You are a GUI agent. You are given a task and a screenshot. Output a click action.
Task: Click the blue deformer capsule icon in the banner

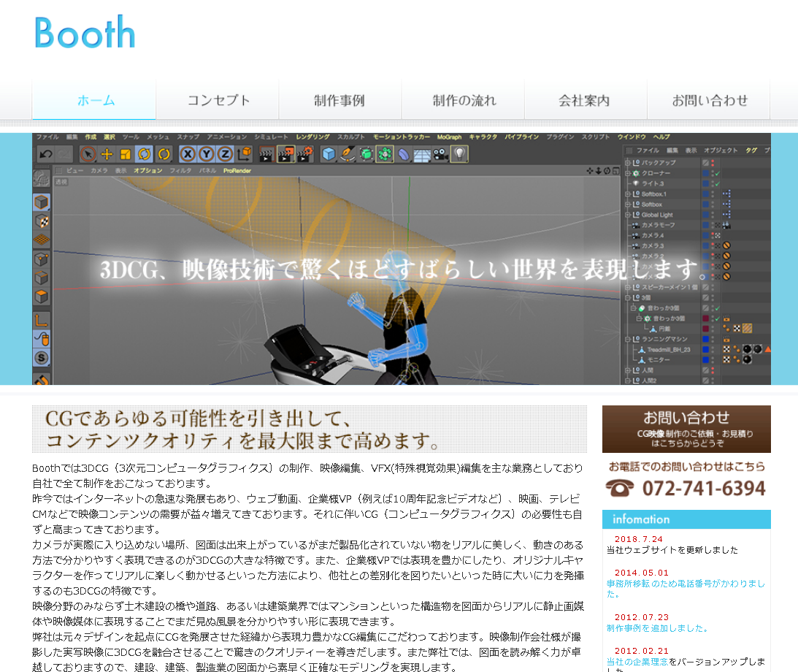coord(404,154)
